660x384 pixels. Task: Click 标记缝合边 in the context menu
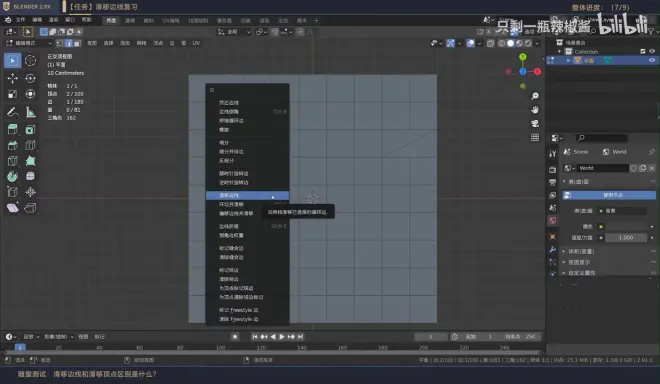pyautogui.click(x=248, y=248)
